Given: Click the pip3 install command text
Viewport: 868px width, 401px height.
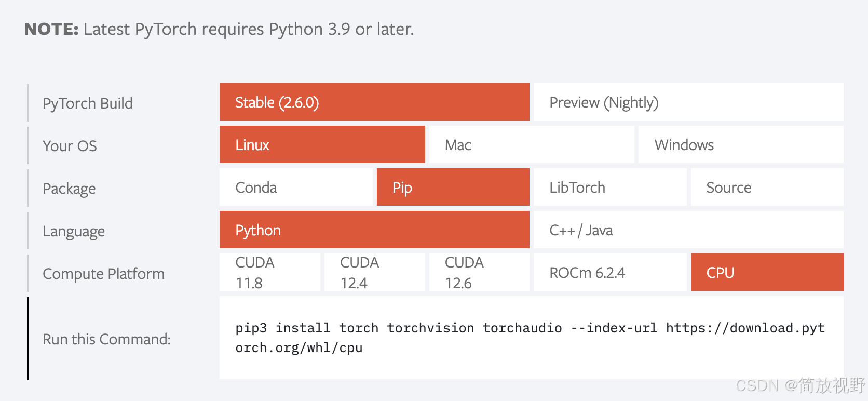Looking at the screenshot, I should 530,338.
